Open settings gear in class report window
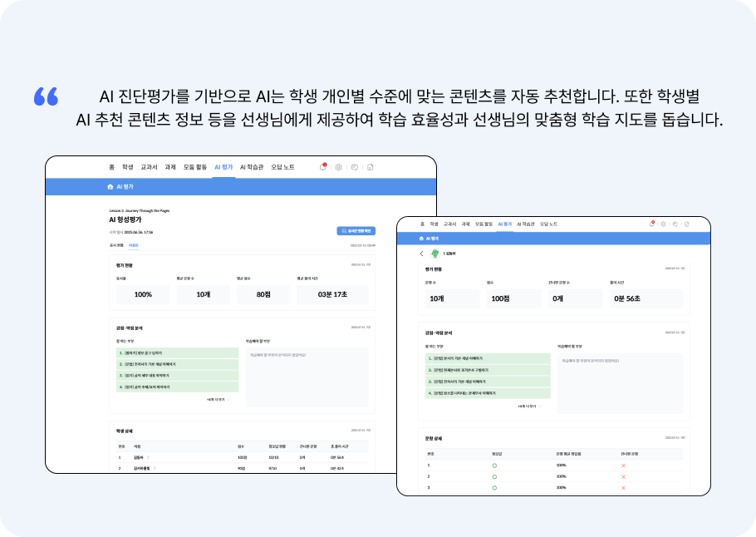 click(x=338, y=167)
